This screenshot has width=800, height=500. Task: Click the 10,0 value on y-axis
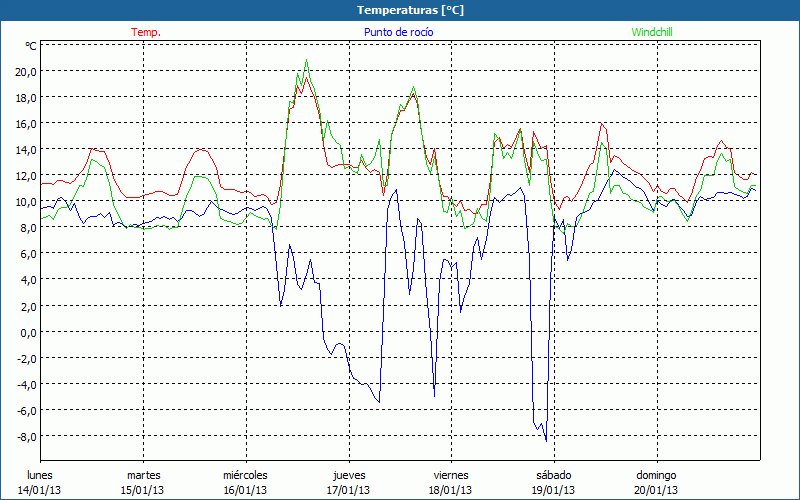tap(24, 202)
